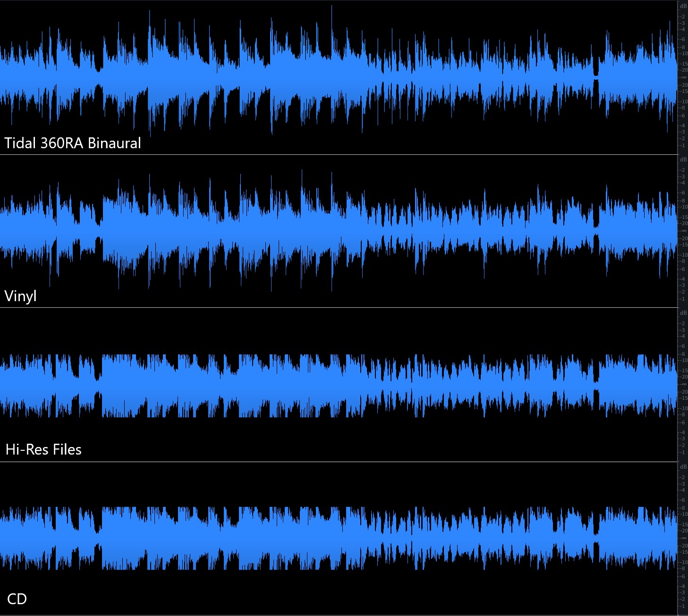Click the CD waveform display
Screen dimensions: 688x616
(331, 533)
